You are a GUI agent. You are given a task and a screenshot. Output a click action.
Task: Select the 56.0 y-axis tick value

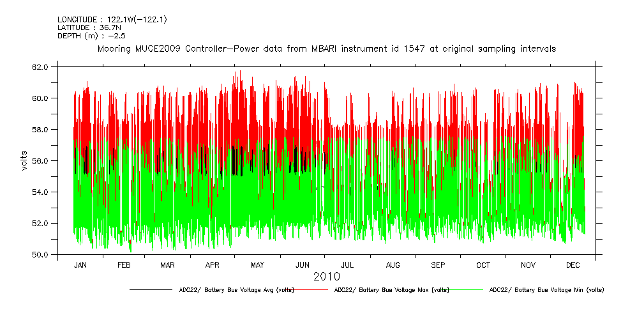(x=40, y=160)
